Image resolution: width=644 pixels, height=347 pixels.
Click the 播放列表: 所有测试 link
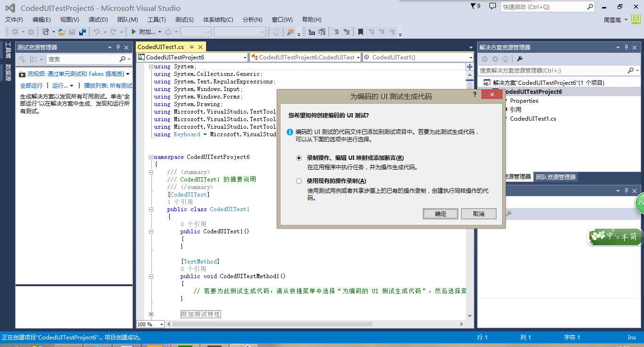108,86
